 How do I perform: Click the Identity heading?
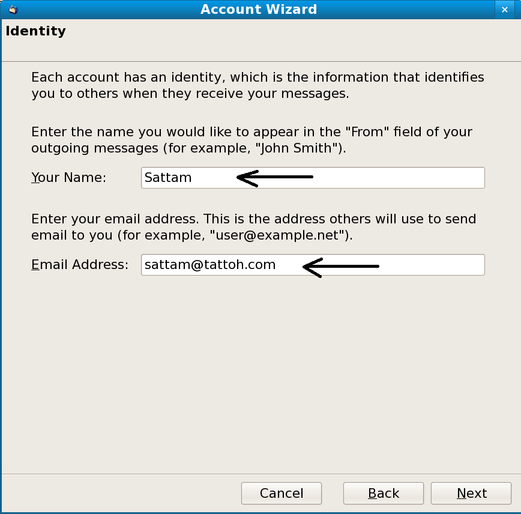(36, 31)
